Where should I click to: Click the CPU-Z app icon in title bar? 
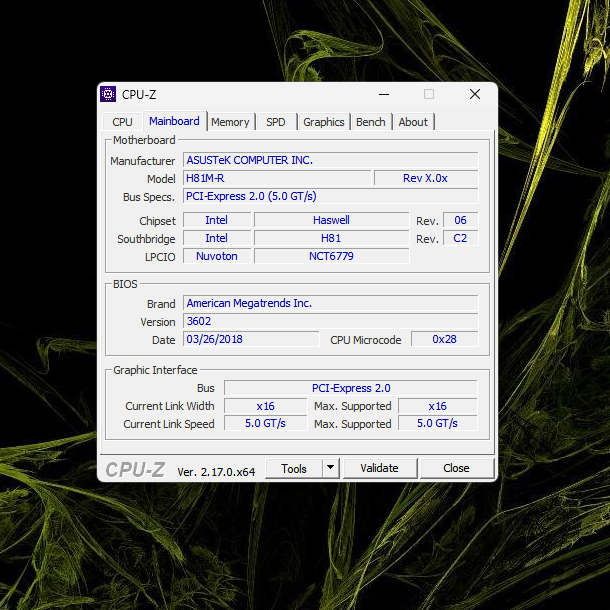coord(108,94)
